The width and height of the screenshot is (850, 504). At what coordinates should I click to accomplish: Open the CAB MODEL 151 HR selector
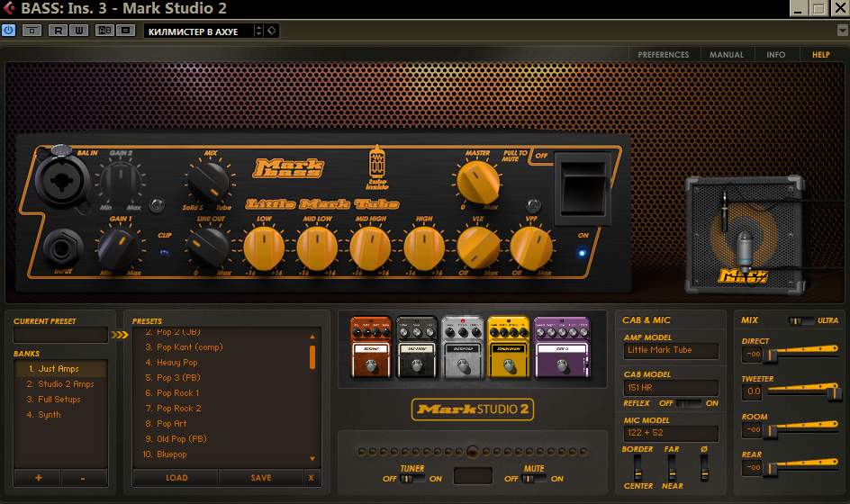pos(671,388)
